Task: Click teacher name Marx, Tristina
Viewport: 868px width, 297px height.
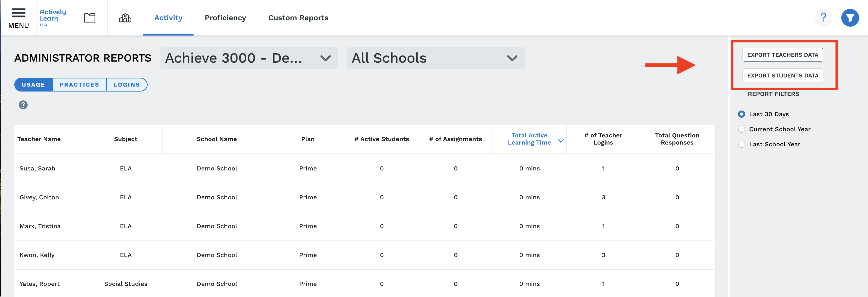Action: 40,226
